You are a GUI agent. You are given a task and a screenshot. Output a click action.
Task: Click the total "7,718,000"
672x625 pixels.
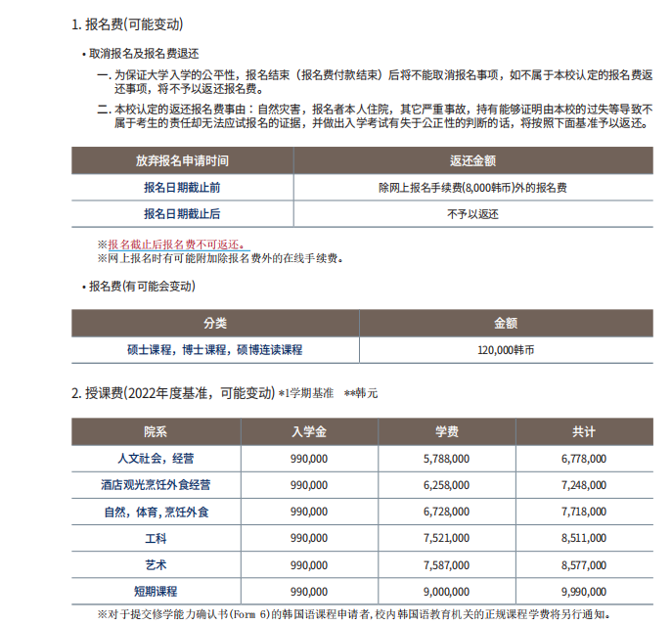point(584,512)
